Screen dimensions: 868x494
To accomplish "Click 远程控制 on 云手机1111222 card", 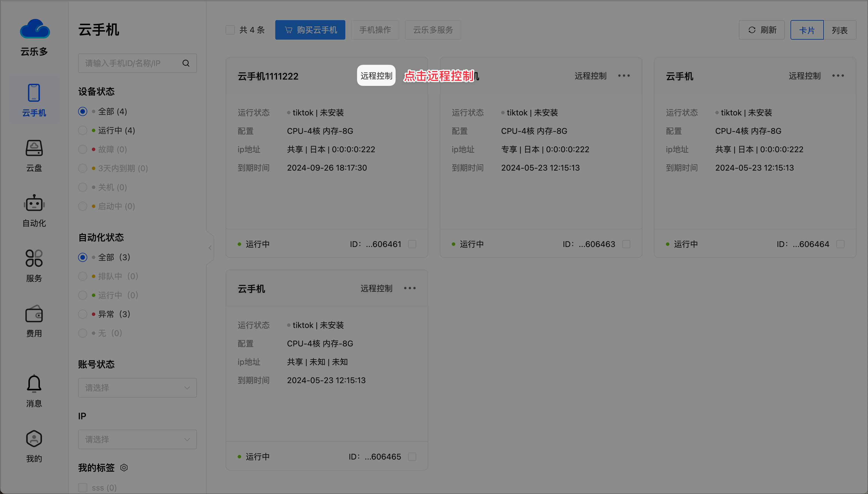I will [x=376, y=76].
